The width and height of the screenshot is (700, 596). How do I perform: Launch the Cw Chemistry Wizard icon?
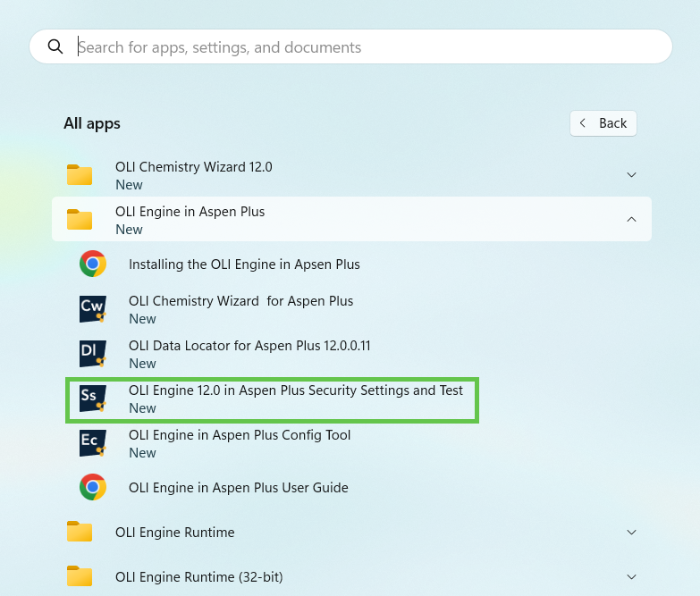93,308
